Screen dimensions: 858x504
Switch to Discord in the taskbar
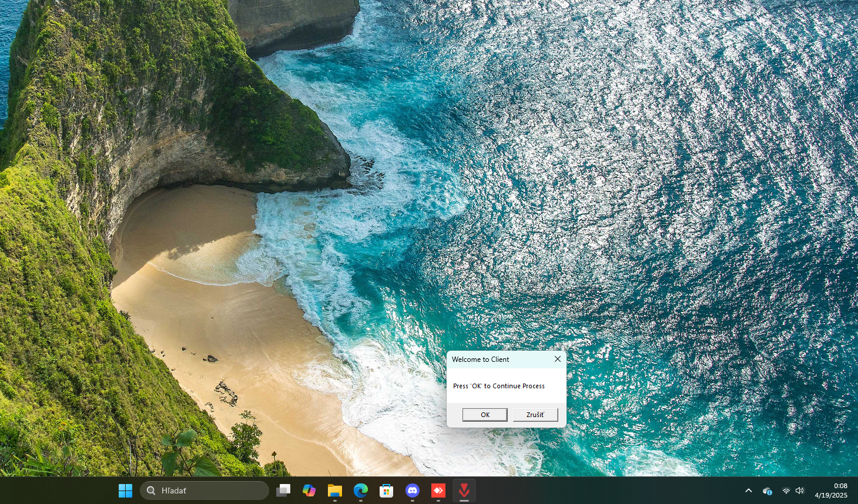pos(413,490)
